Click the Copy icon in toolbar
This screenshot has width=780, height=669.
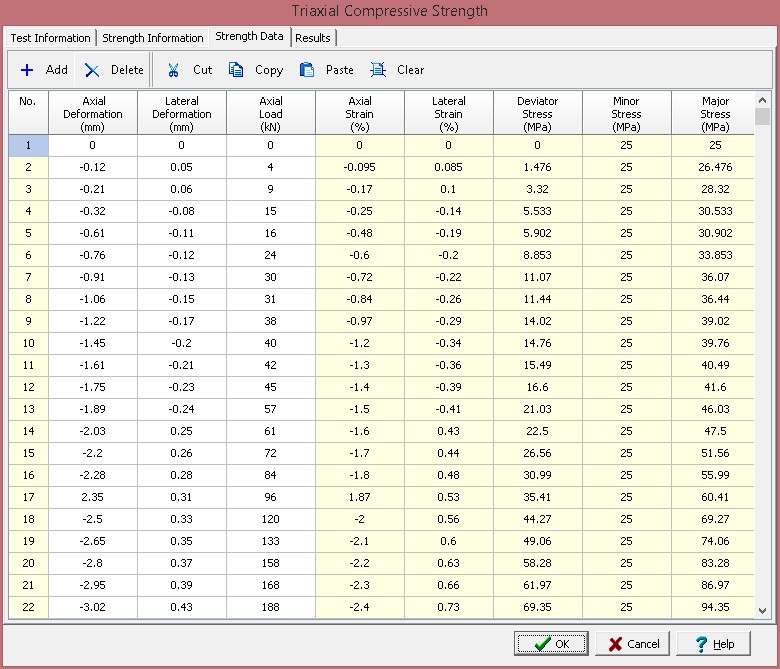(236, 70)
